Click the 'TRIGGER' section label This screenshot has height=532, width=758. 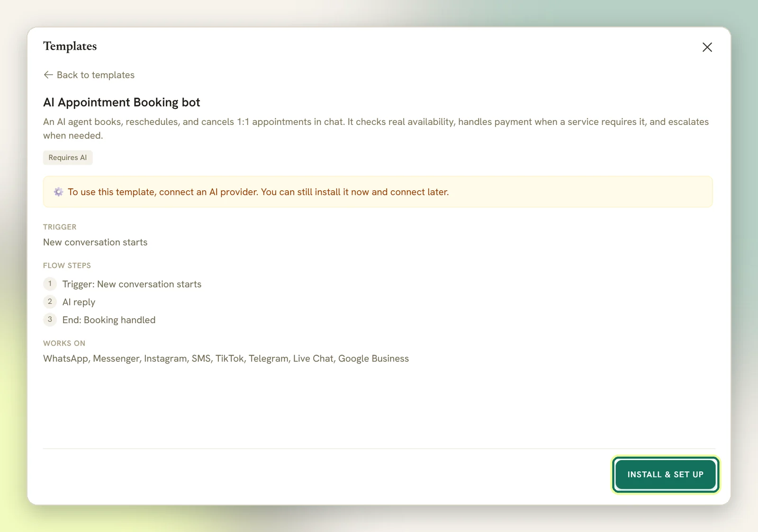click(x=60, y=227)
